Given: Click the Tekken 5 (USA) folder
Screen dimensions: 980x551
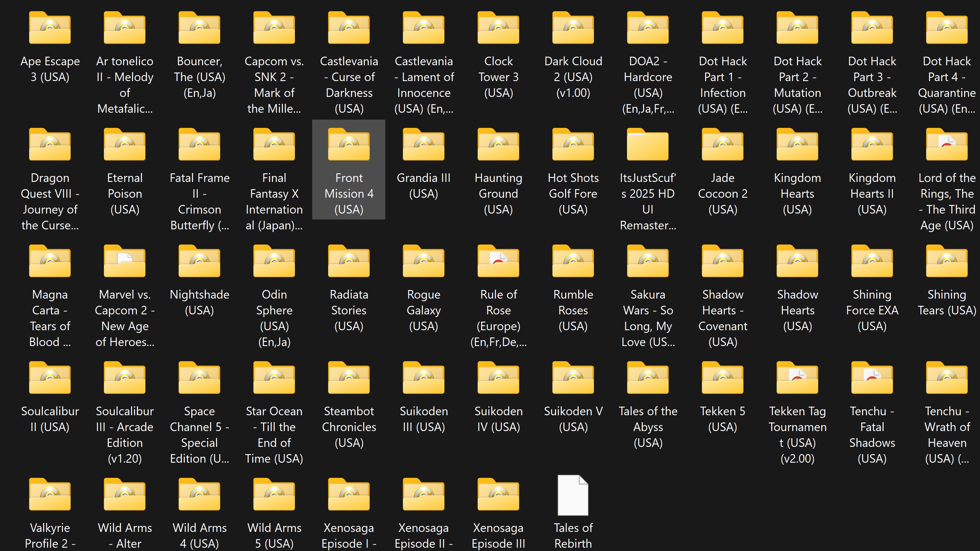Looking at the screenshot, I should 723,377.
